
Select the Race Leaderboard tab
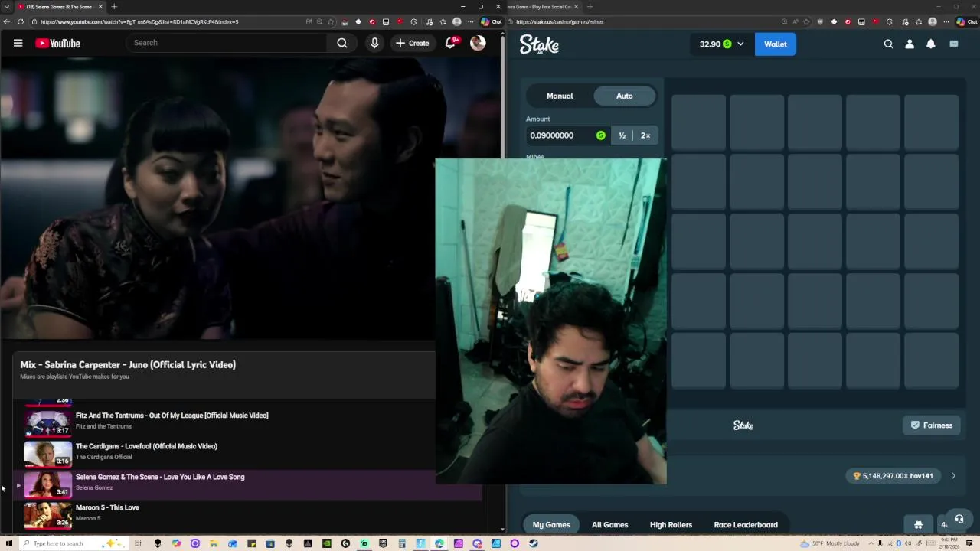click(746, 525)
